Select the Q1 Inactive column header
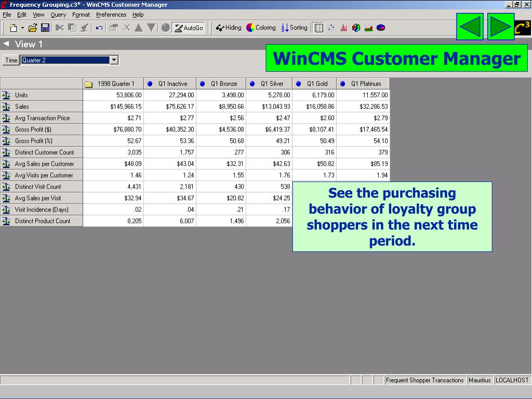This screenshot has height=399, width=532. 170,84
